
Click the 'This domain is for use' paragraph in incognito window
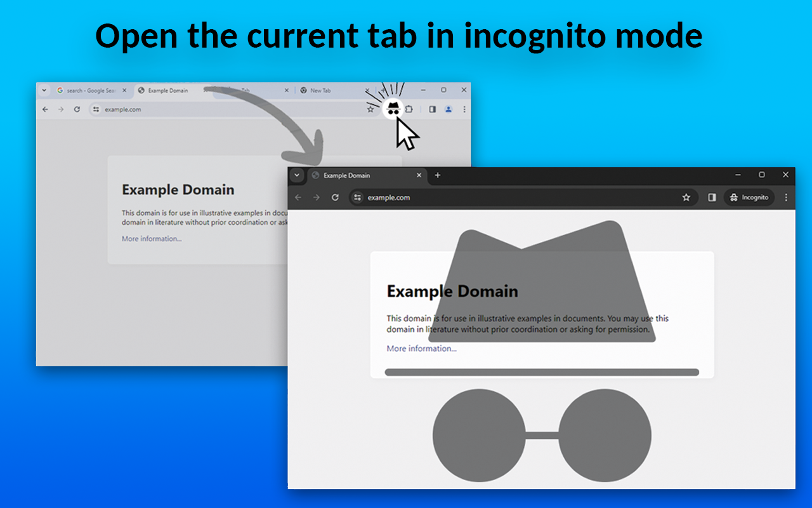[528, 324]
